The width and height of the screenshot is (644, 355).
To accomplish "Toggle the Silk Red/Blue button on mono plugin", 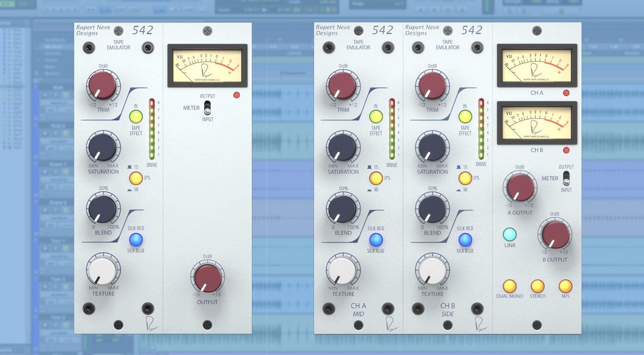I will (136, 240).
